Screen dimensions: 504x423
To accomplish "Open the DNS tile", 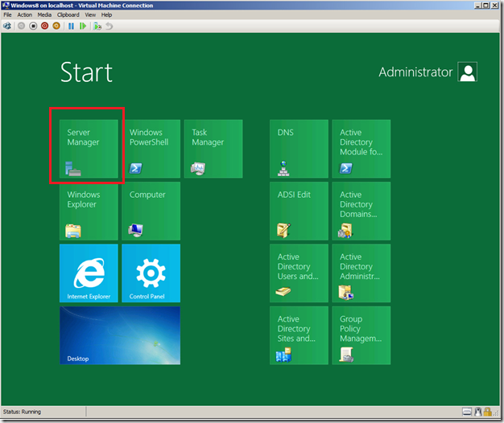I will tap(299, 149).
